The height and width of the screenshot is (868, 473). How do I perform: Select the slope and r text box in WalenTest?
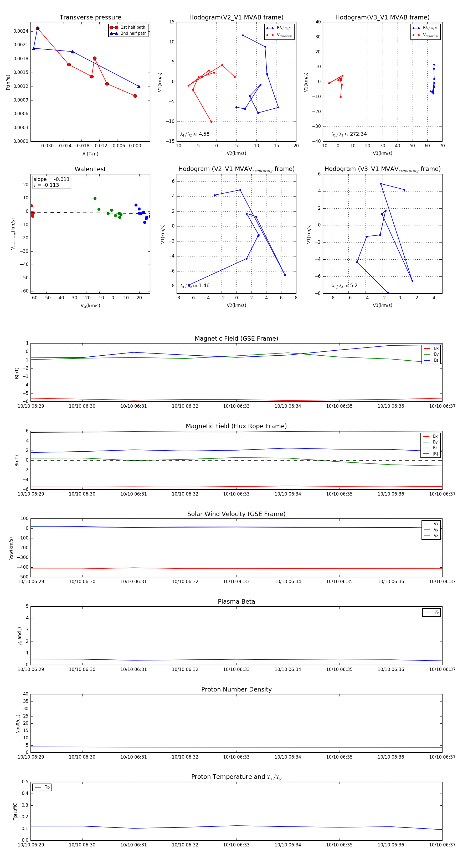click(52, 182)
